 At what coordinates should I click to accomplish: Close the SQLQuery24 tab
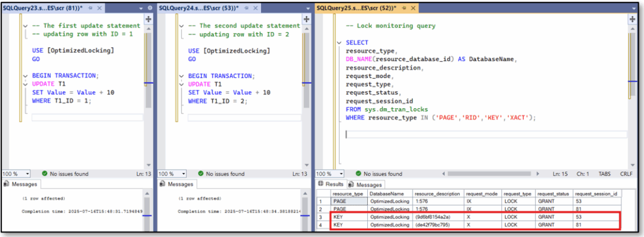click(255, 8)
